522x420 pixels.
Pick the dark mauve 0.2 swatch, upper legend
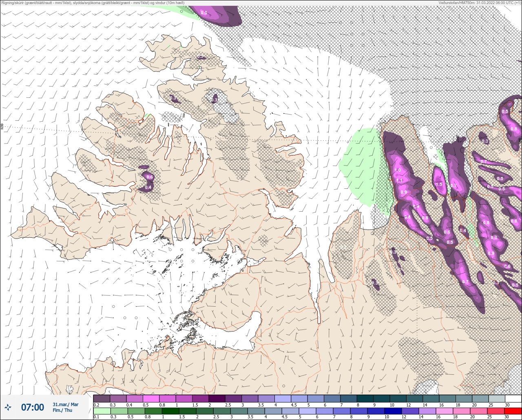tap(102, 398)
